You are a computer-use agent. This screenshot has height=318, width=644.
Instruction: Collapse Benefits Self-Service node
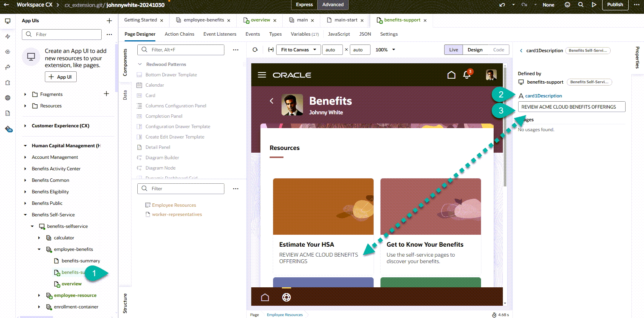click(x=25, y=215)
